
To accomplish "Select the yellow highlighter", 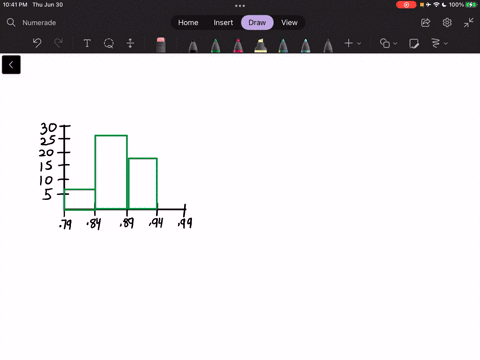I will tap(260, 46).
